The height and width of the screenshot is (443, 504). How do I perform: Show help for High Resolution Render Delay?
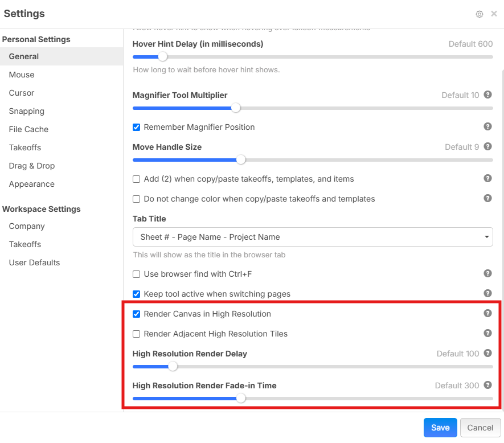point(487,353)
